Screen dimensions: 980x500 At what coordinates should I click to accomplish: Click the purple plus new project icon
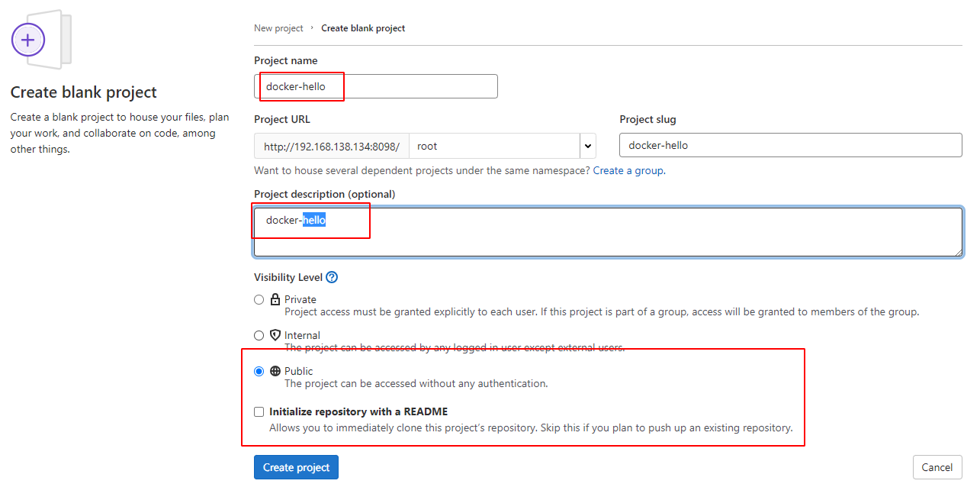coord(28,40)
